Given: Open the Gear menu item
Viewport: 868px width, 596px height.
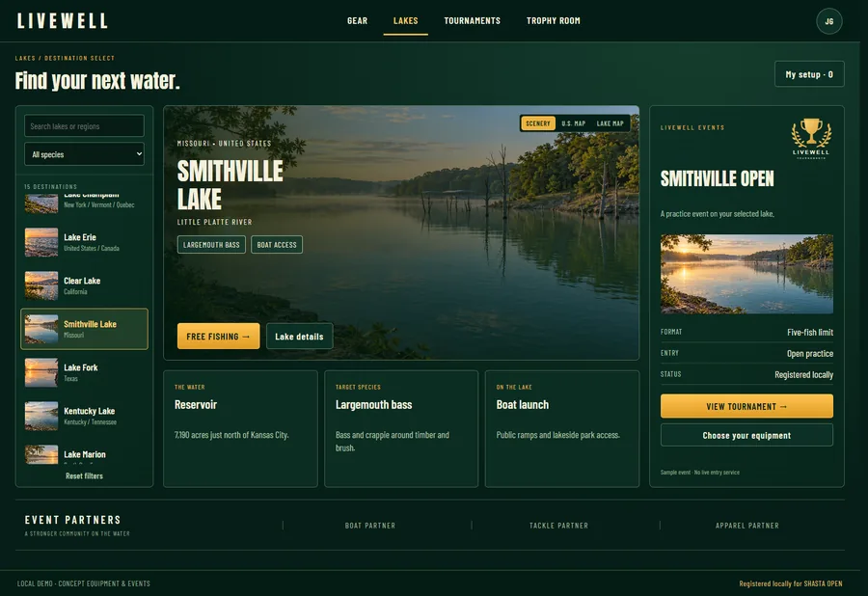Looking at the screenshot, I should pyautogui.click(x=357, y=20).
